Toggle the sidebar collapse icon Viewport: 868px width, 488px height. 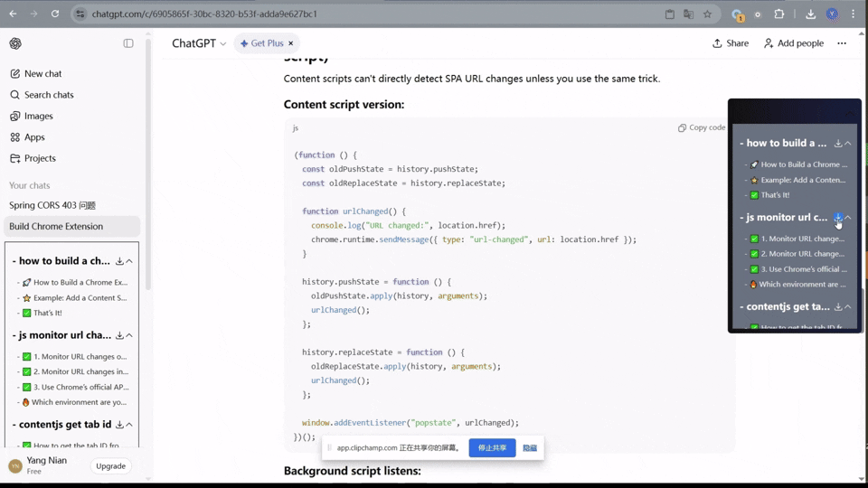[128, 43]
